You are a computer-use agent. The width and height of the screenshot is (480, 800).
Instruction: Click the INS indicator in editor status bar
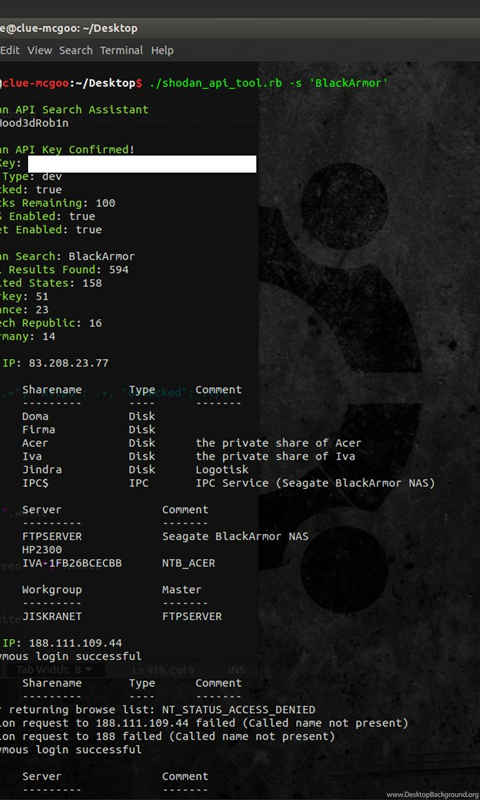(x=237, y=670)
